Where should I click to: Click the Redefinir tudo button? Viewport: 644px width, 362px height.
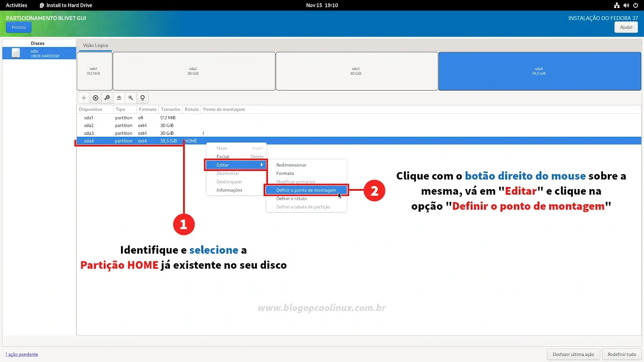point(622,354)
